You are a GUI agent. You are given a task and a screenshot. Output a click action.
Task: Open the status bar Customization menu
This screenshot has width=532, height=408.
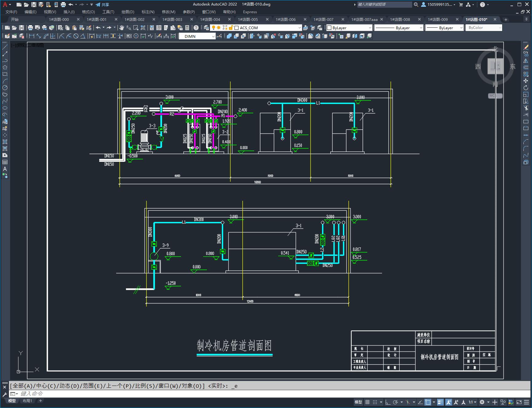pyautogui.click(x=526, y=402)
